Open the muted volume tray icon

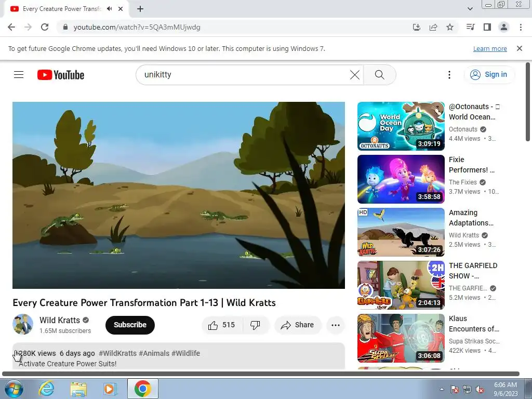(480, 389)
